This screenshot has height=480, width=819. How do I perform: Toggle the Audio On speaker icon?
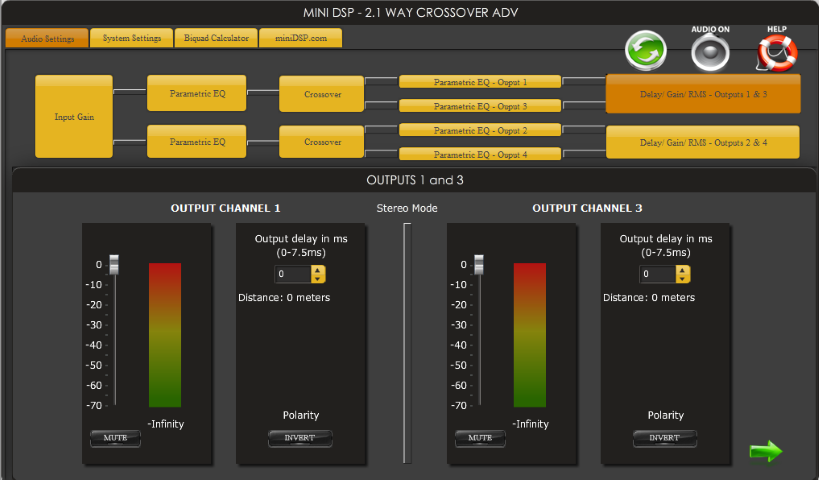pos(710,52)
